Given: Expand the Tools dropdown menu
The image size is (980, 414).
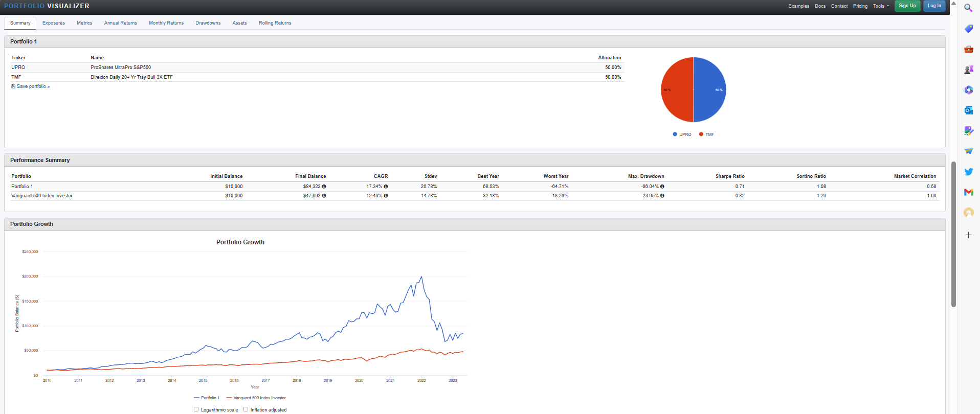Looking at the screenshot, I should pos(881,6).
